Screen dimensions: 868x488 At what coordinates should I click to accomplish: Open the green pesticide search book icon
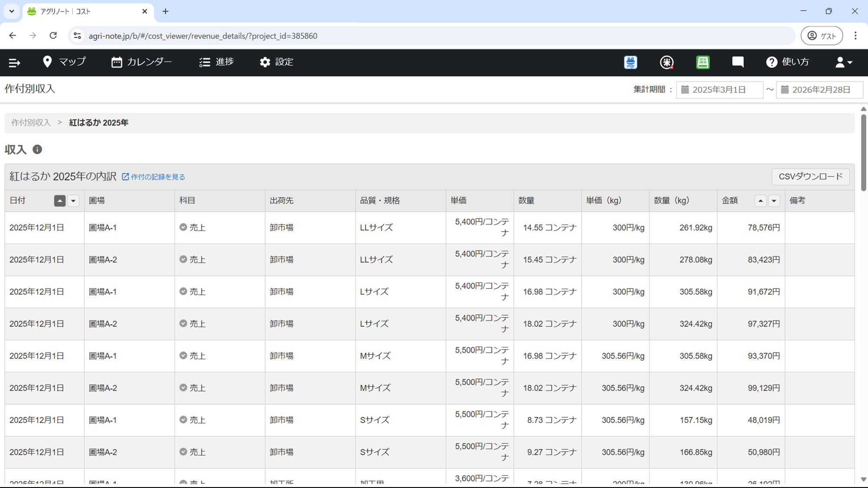(x=703, y=62)
